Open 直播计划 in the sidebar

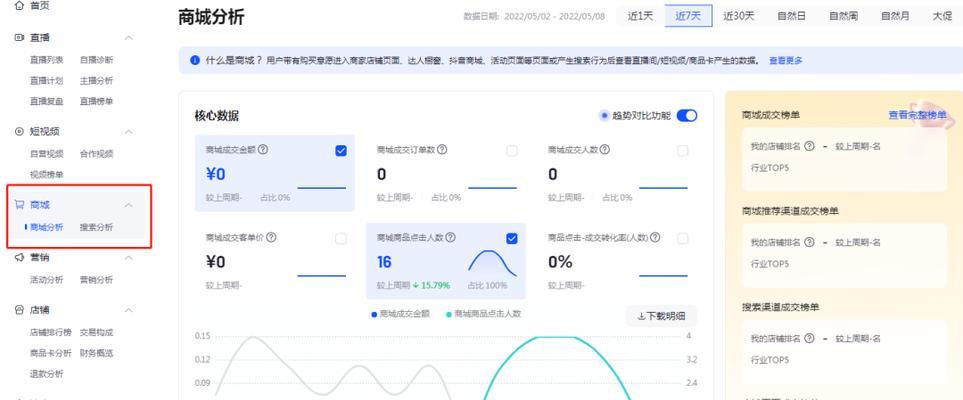tap(47, 80)
